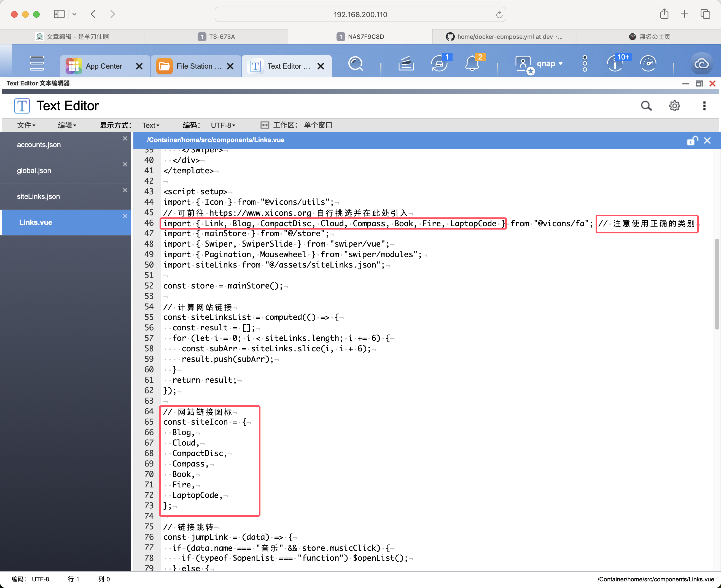
Task: Click the /Container/home/src/components/Links.vue path header
Action: 216,140
